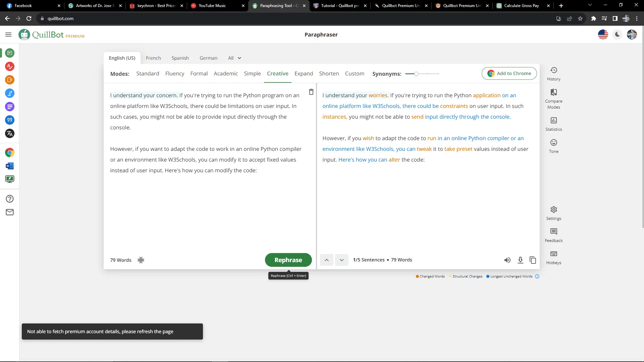644x362 pixels.
Task: Open the Co-Writer pen icon in the sidebar
Action: pos(10,93)
